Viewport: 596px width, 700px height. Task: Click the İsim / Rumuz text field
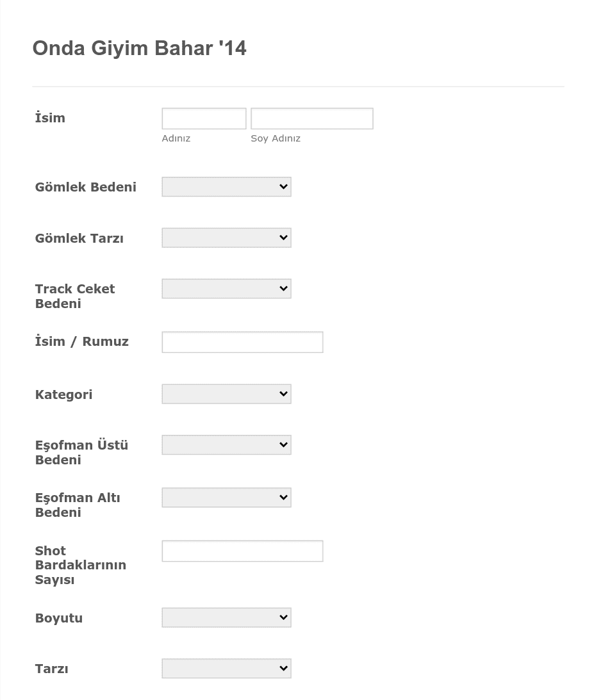242,342
